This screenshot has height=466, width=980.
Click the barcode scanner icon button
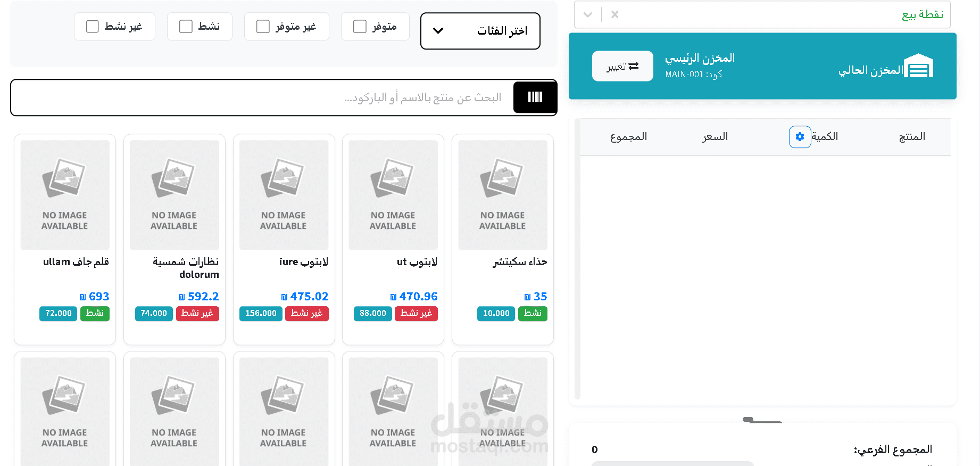pyautogui.click(x=535, y=97)
